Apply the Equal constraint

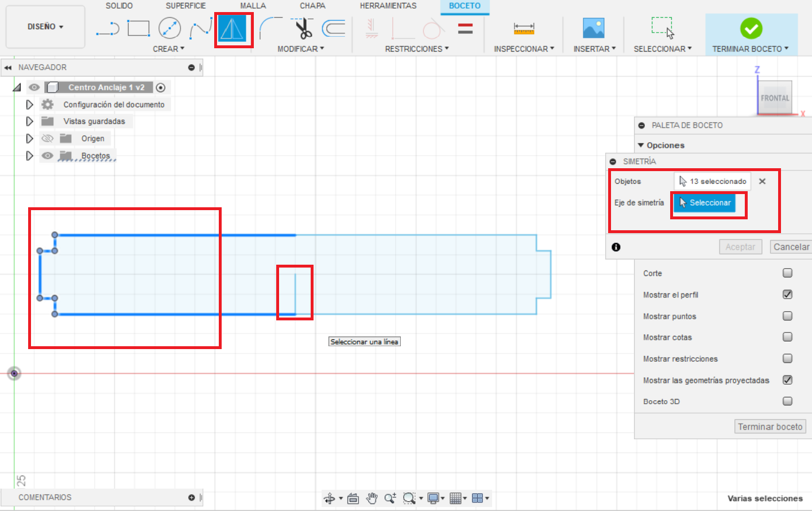(x=465, y=28)
